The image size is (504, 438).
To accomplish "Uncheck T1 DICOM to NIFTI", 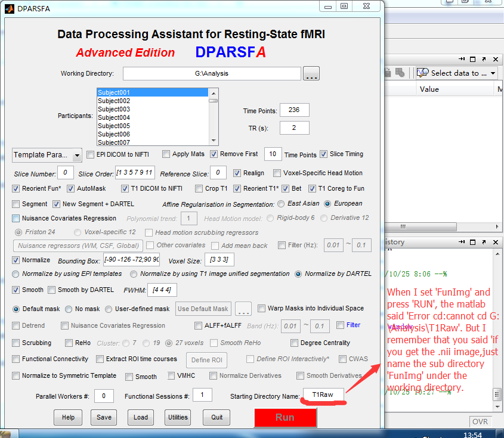I will coord(125,188).
